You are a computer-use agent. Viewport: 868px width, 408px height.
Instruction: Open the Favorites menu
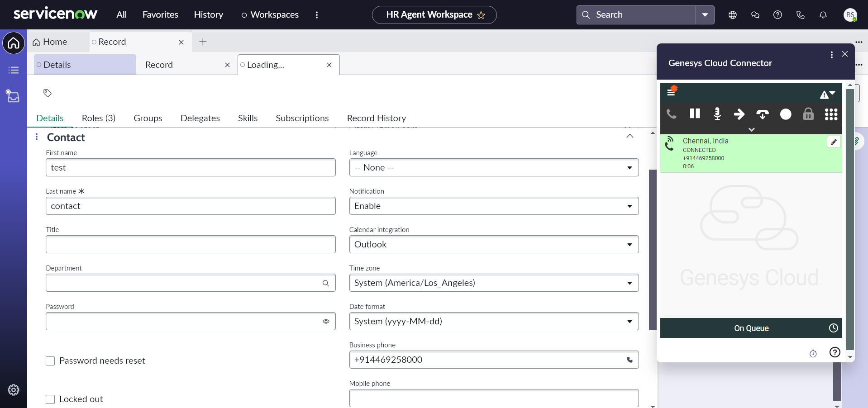[160, 14]
